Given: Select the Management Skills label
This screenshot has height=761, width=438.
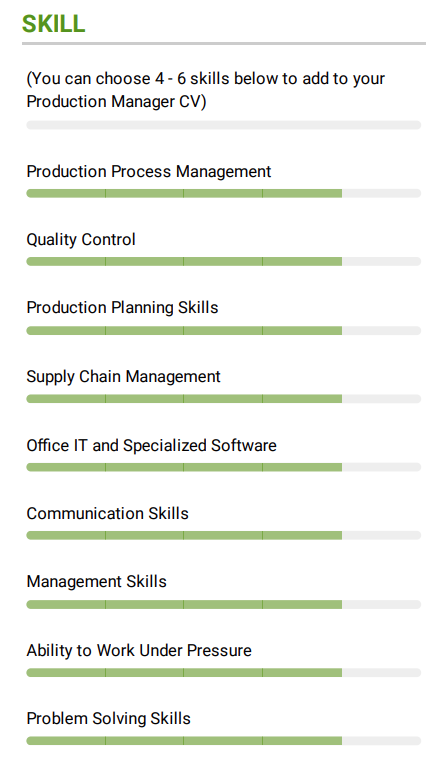Looking at the screenshot, I should point(96,581).
